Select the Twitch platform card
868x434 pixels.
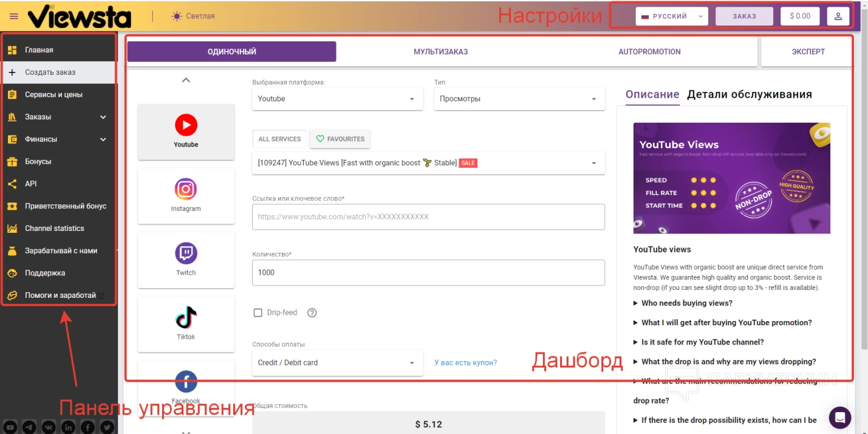pos(186,260)
